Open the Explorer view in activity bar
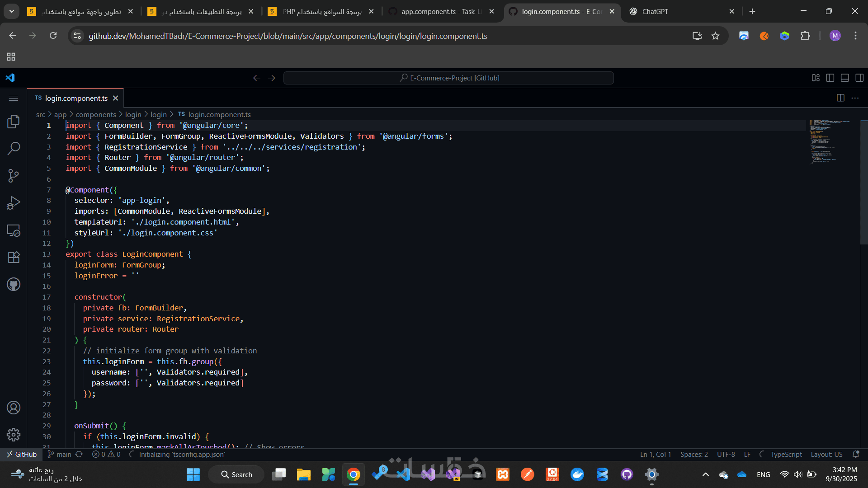 14,121
